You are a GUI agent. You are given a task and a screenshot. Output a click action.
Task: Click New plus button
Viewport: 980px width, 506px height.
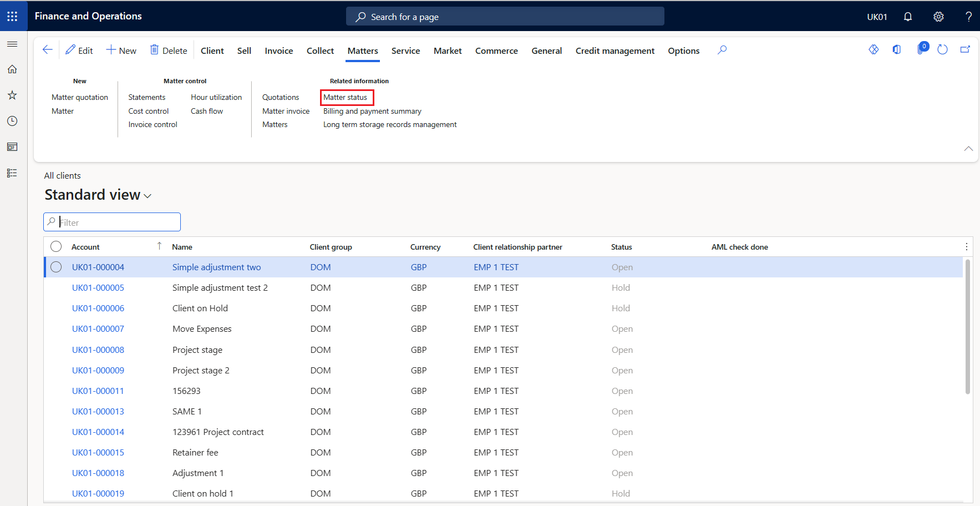(x=121, y=50)
